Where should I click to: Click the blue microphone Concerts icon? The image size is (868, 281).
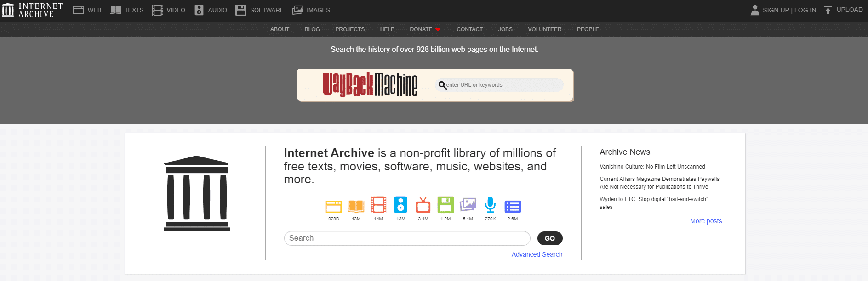pos(490,205)
